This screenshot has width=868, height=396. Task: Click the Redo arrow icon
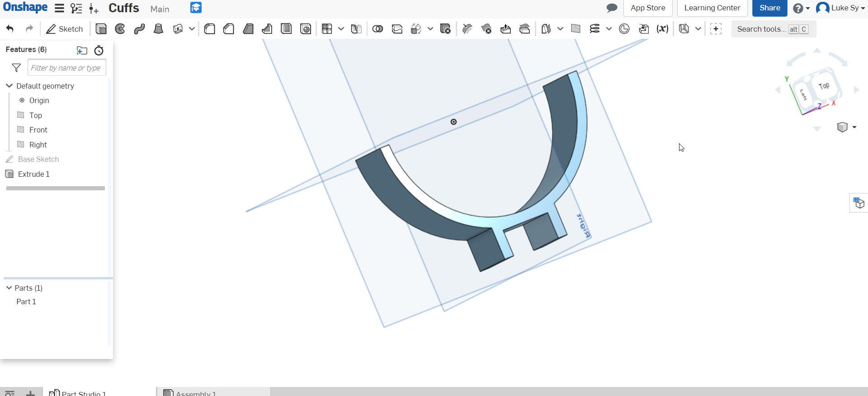29,29
